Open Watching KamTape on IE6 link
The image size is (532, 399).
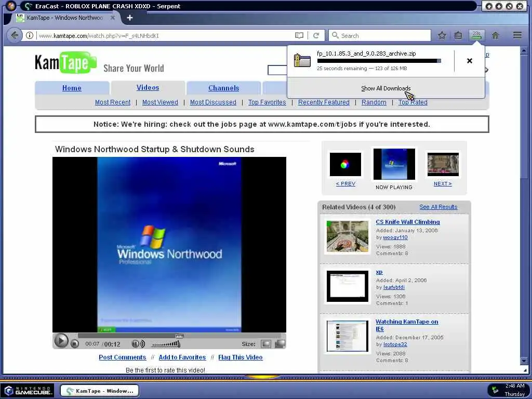[406, 325]
